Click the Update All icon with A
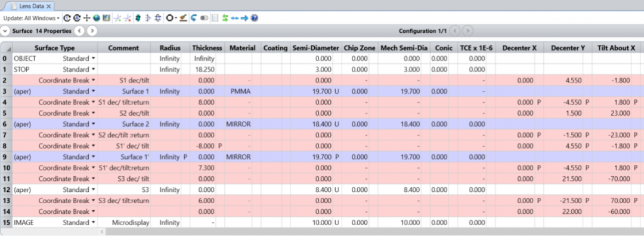Viewport: 644px width, 236px height. point(77,18)
